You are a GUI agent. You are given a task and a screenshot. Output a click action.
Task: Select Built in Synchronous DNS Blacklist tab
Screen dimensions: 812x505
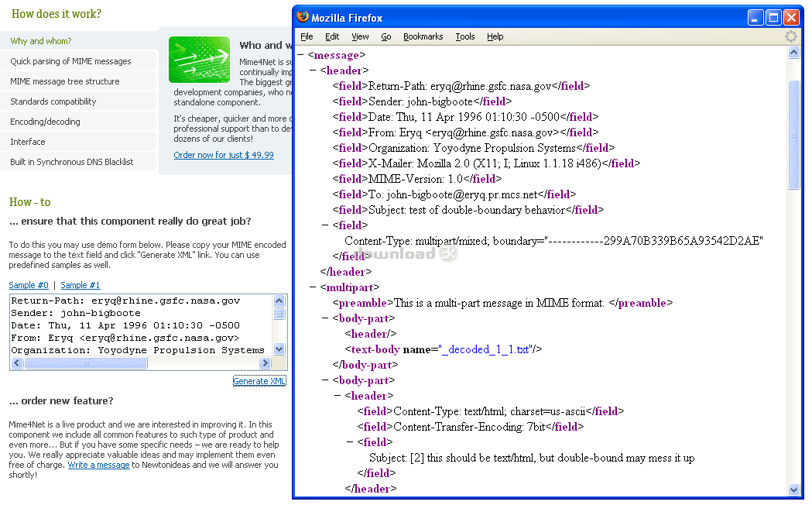click(x=79, y=162)
